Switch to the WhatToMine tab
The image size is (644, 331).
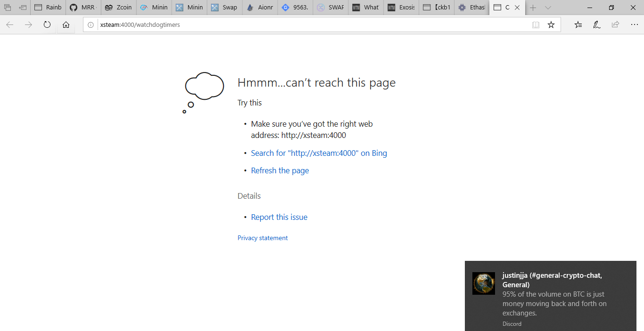coord(365,8)
